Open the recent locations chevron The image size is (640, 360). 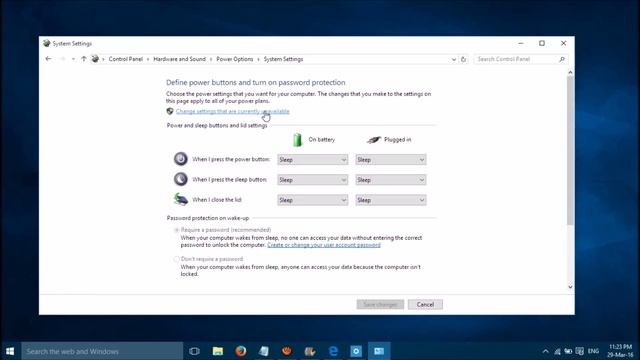[x=73, y=59]
